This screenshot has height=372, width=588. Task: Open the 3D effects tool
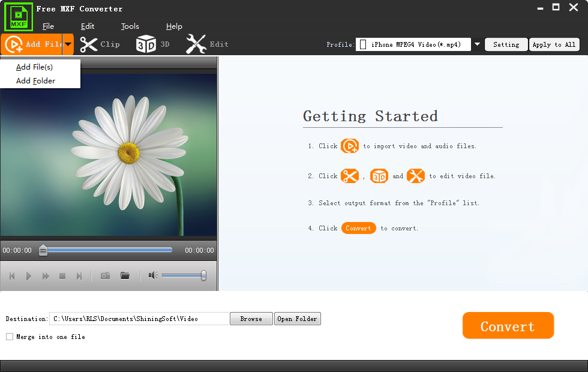146,44
